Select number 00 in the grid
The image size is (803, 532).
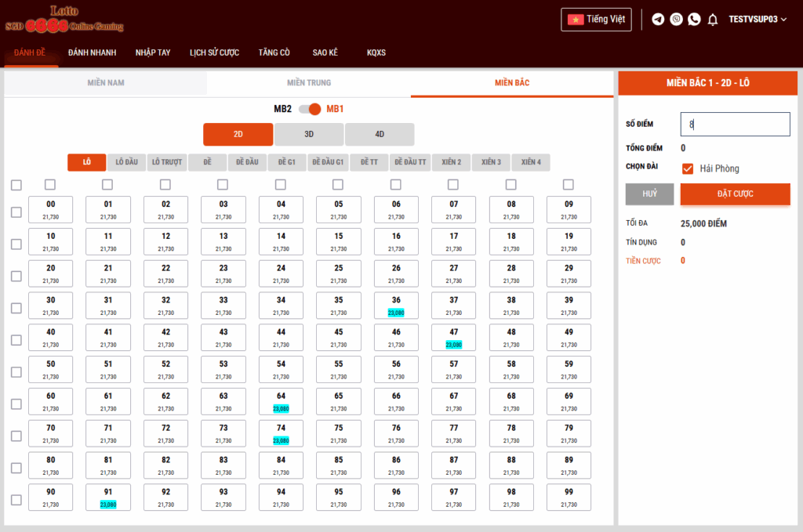click(x=50, y=210)
